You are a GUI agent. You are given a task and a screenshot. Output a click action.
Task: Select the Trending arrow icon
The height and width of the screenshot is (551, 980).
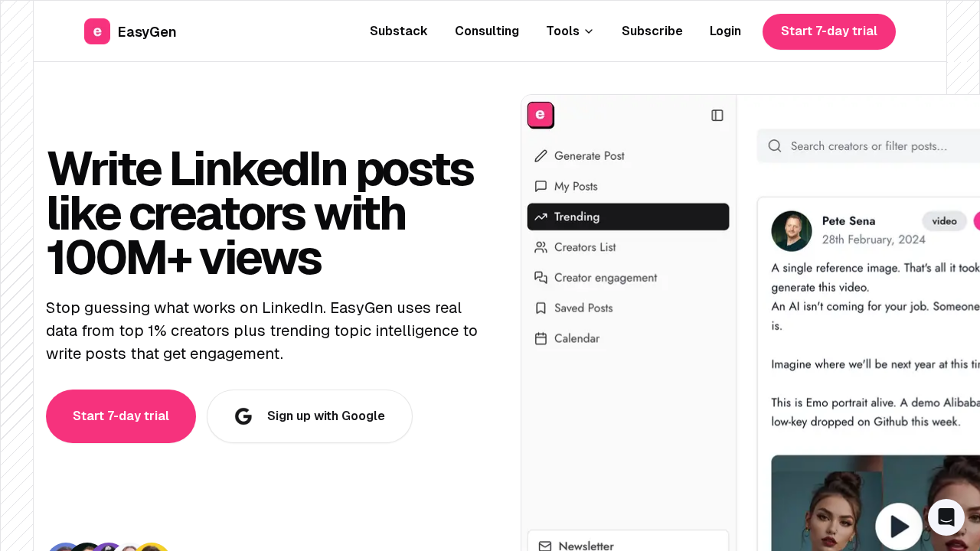click(x=541, y=217)
